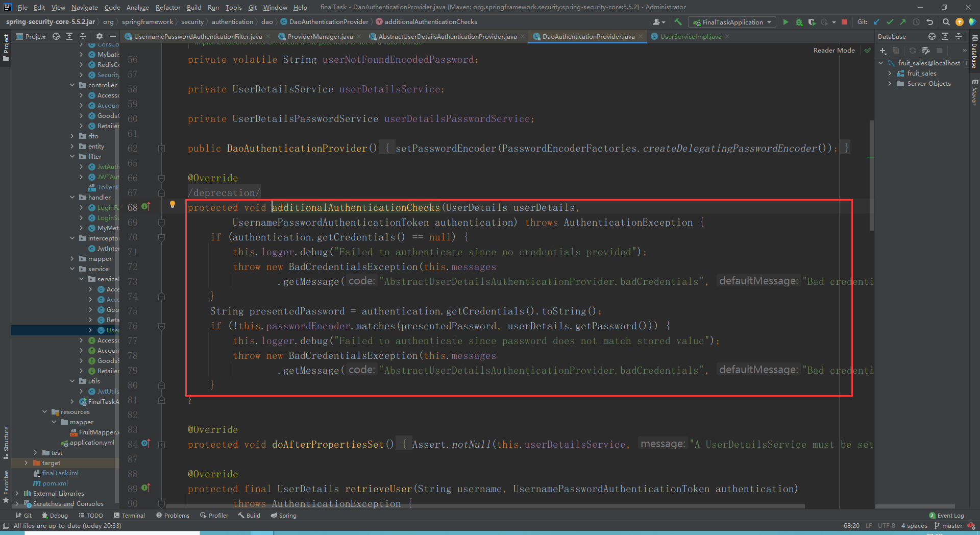Image resolution: width=980 pixels, height=535 pixels.
Task: Collapse all in Project panel toolbar
Action: (x=83, y=36)
